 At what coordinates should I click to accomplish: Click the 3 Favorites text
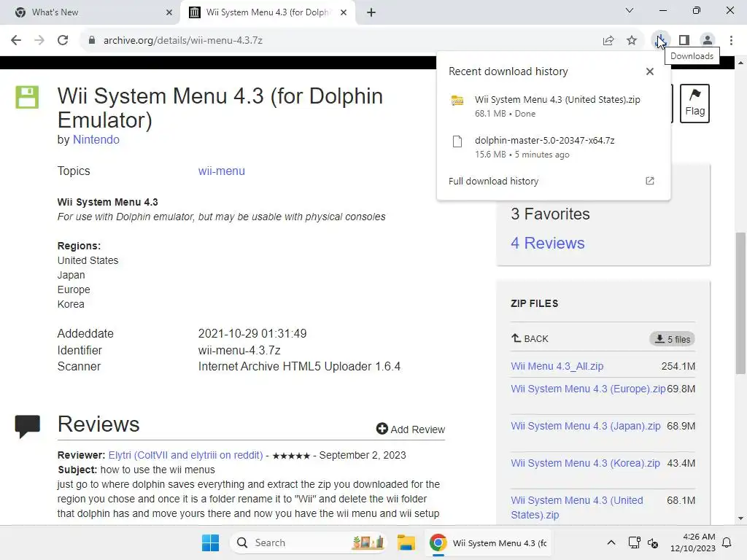[550, 214]
